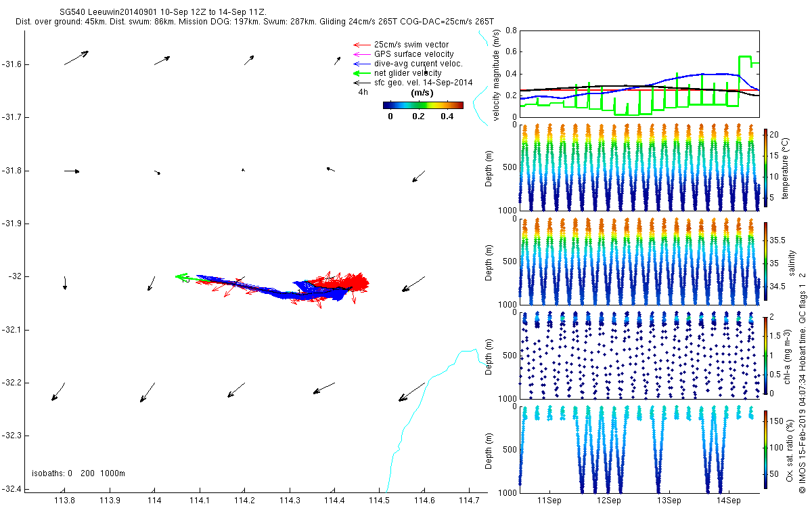Click the 12Sep tick label on time axis

(609, 500)
